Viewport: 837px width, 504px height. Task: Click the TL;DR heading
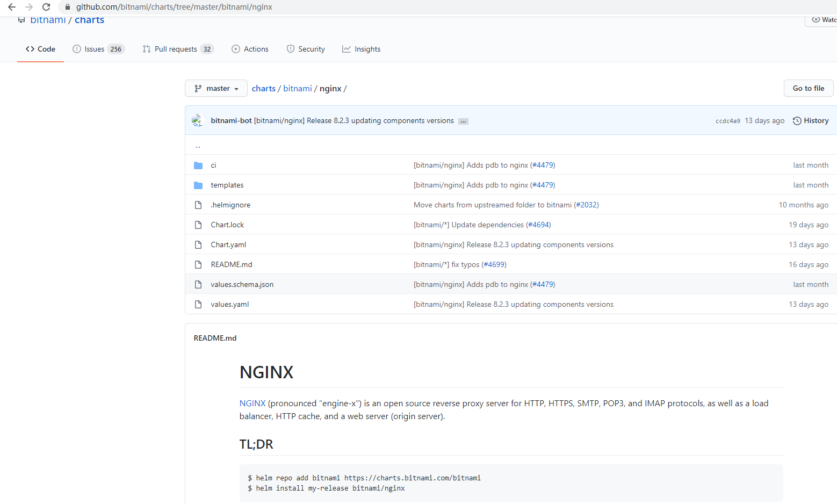coord(256,444)
